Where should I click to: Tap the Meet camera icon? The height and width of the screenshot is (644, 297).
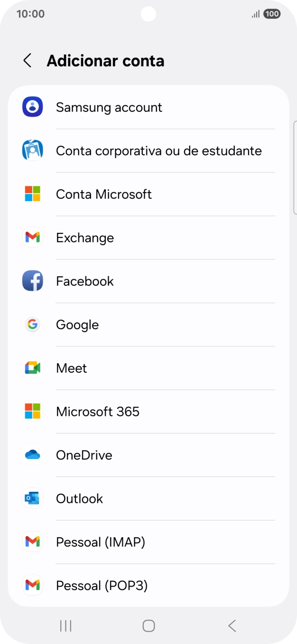[x=33, y=368]
